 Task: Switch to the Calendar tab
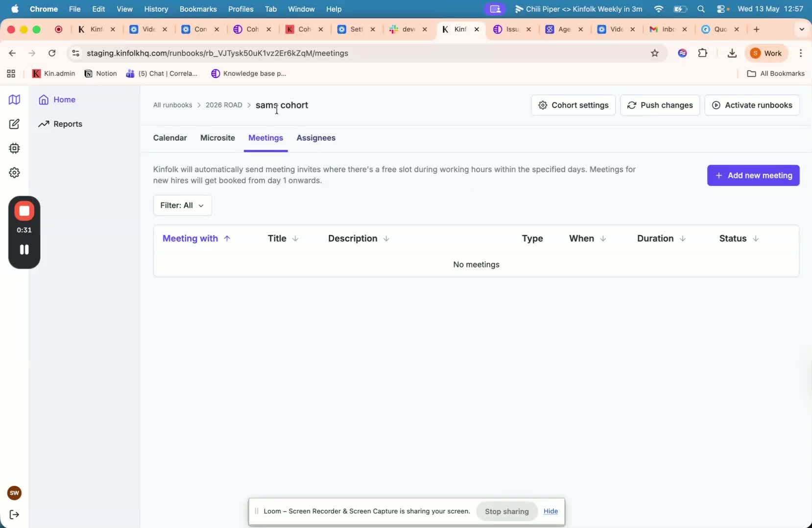pos(170,138)
